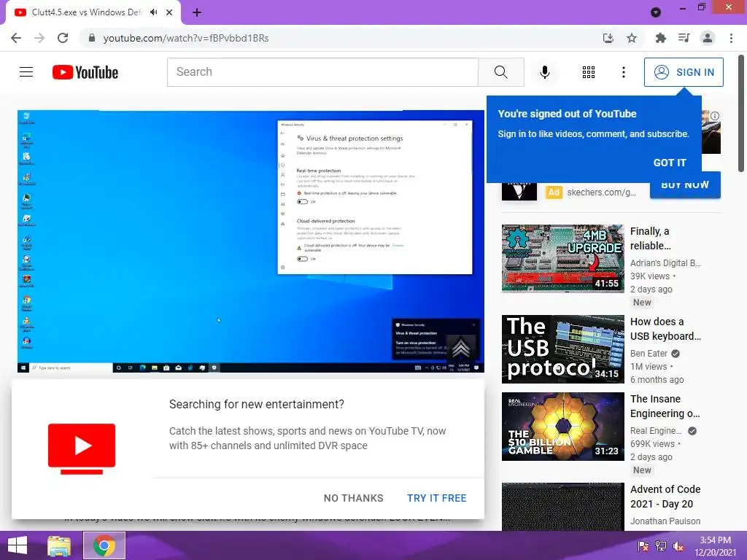Visit Adrian's Digital B... channel name
Image resolution: width=747 pixels, height=560 pixels.
(665, 262)
